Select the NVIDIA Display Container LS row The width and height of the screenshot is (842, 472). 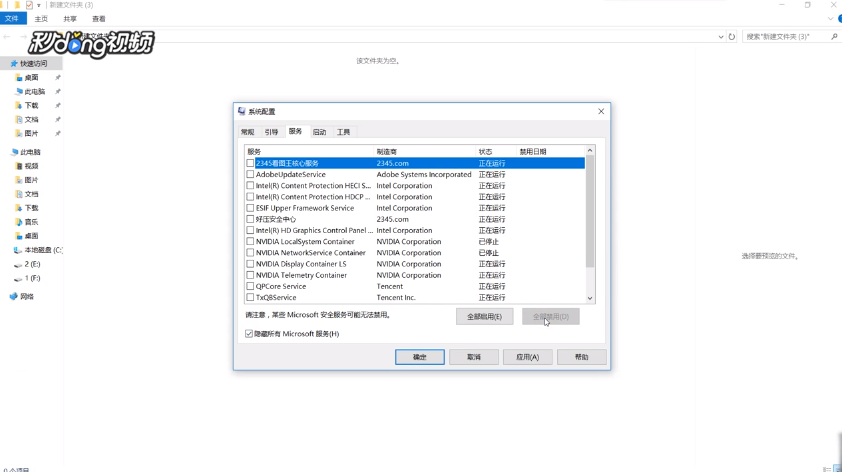coord(415,264)
